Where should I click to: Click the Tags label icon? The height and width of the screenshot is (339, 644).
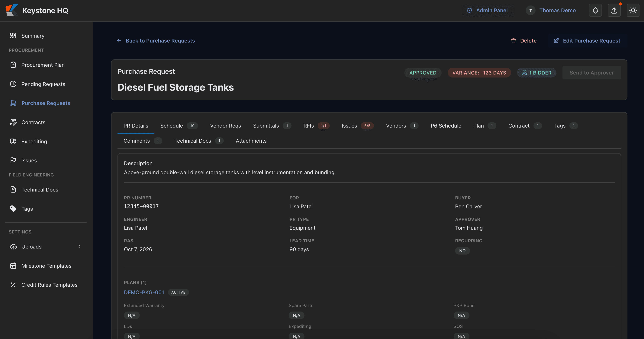tap(13, 209)
